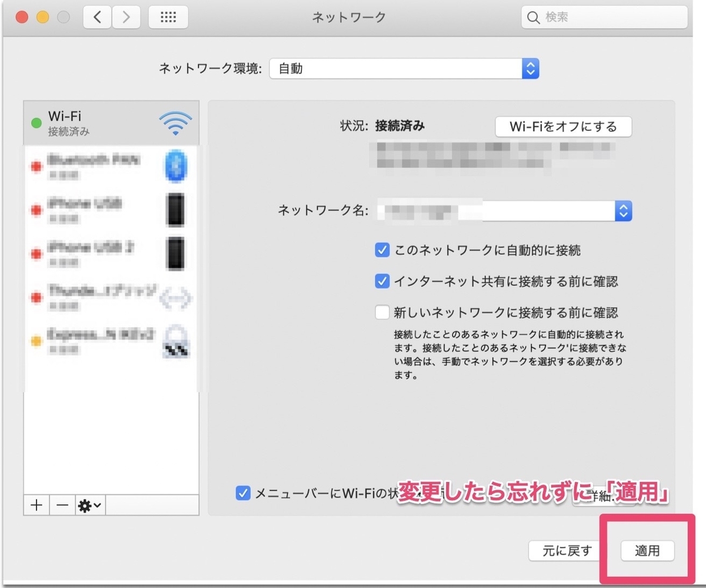Click the green status dot next to Wi-Fi
The image size is (706, 588).
click(x=36, y=123)
